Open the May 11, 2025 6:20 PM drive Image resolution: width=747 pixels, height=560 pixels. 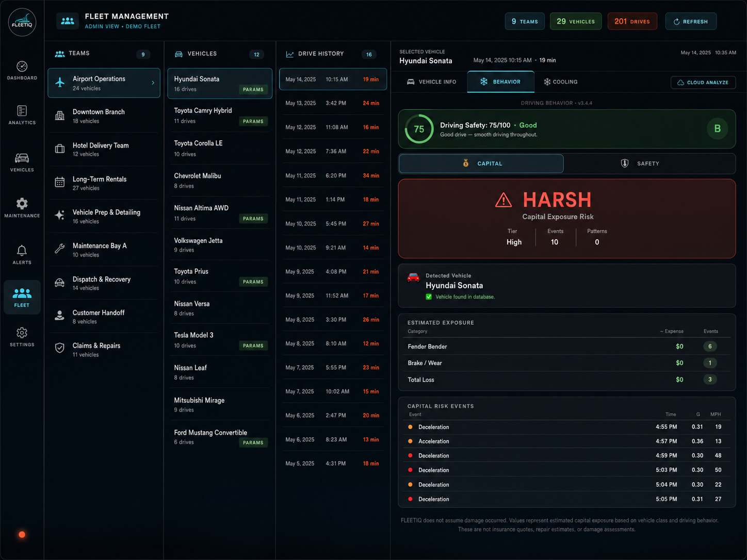coord(333,175)
